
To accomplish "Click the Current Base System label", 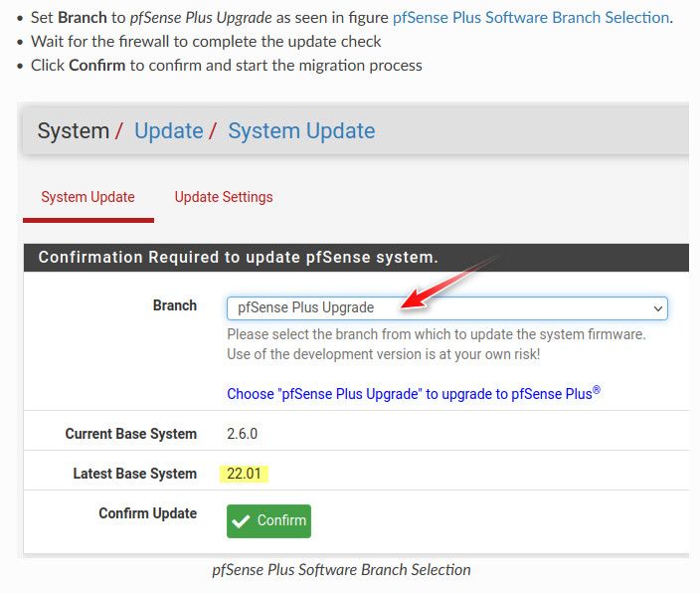I will (131, 434).
